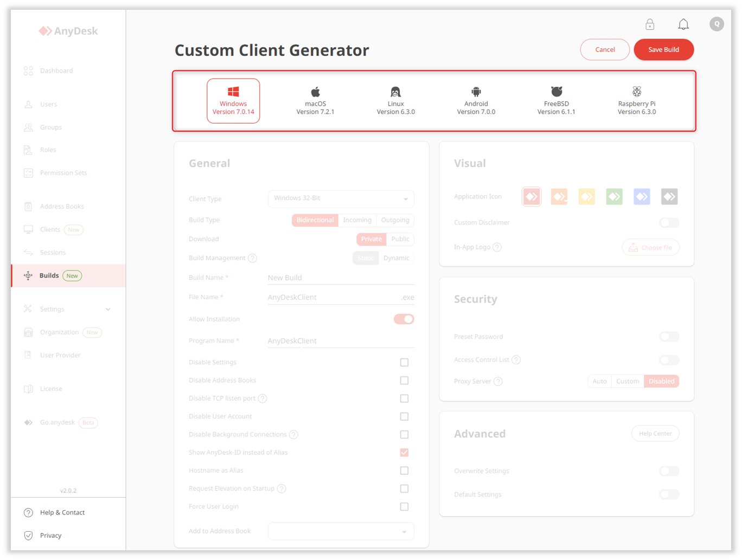Screen dimensions: 742x560
Task: Set Proxy Server to Custom
Action: [x=628, y=381]
